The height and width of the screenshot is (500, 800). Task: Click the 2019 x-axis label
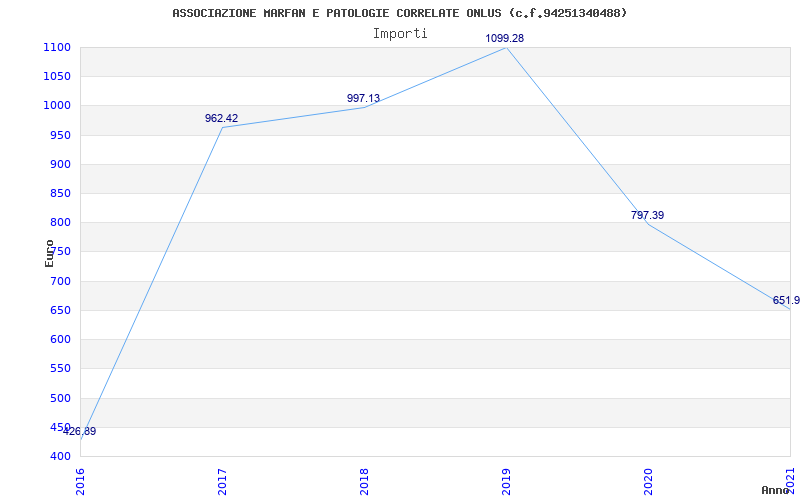[506, 482]
